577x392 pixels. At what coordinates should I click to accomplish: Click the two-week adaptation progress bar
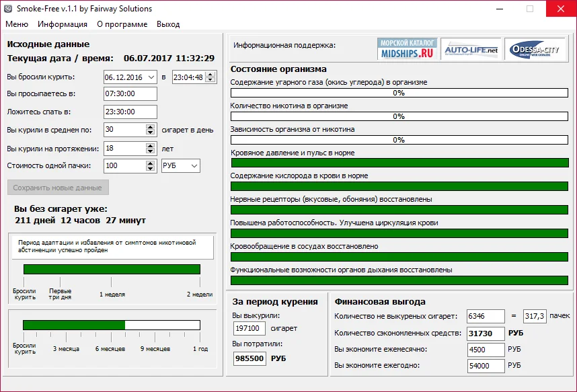click(112, 269)
